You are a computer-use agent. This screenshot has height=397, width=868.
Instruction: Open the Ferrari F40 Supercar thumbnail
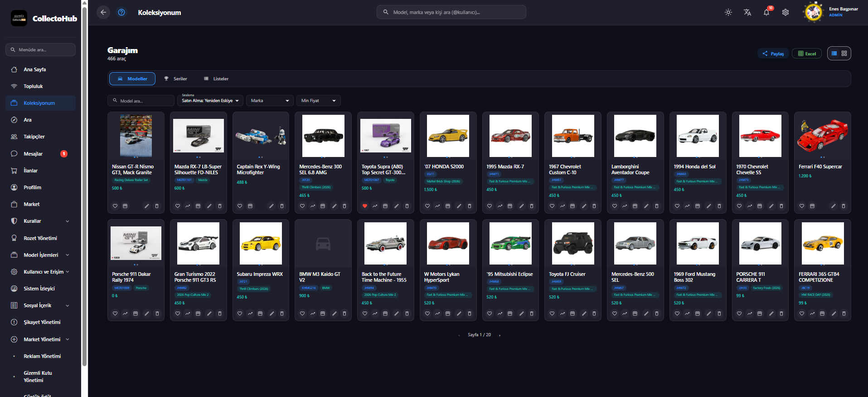point(822,136)
